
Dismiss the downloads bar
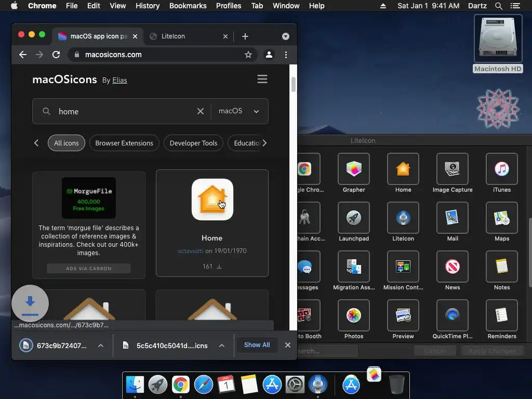pyautogui.click(x=288, y=345)
